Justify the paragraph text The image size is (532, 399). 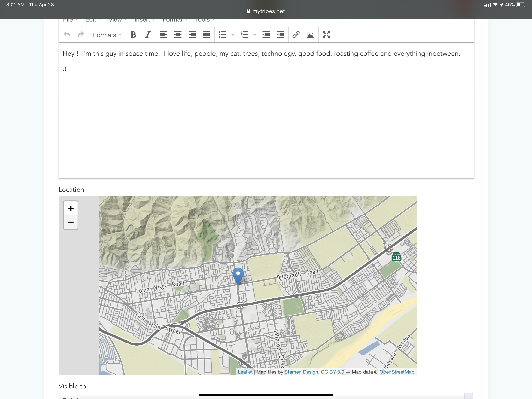(207, 35)
